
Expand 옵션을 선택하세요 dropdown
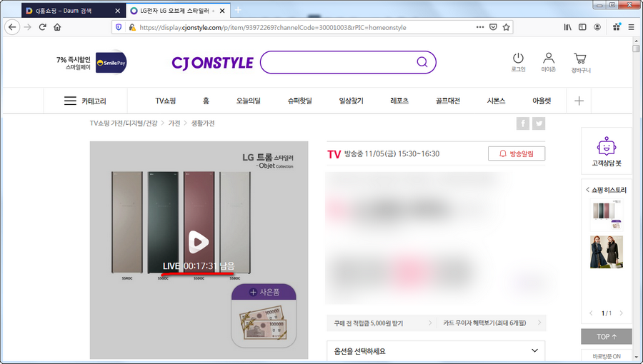(x=436, y=351)
